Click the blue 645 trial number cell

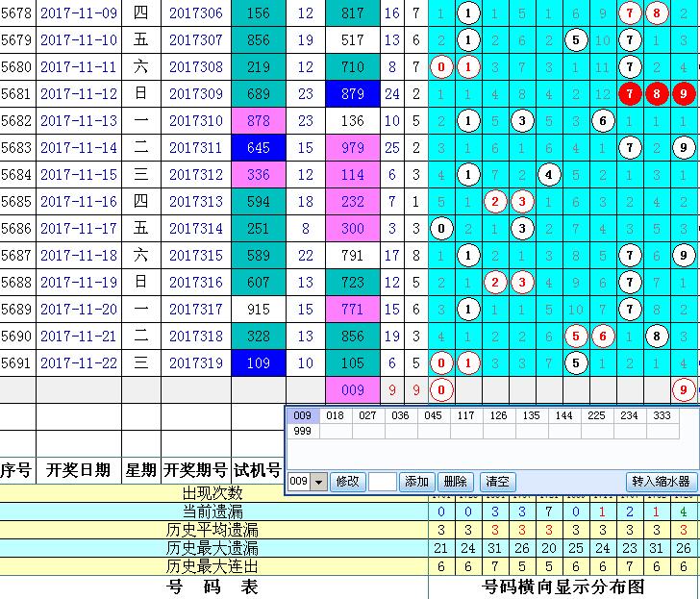coord(258,148)
